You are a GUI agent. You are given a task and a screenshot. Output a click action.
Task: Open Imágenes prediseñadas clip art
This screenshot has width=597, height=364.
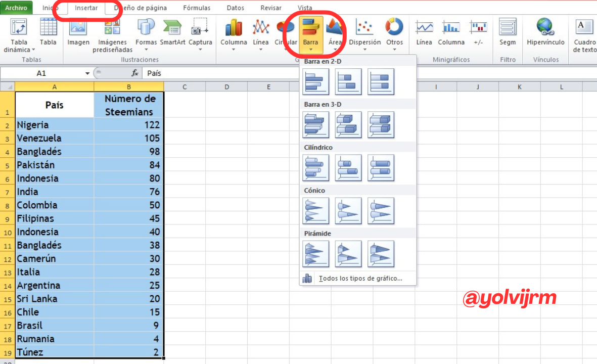pyautogui.click(x=112, y=35)
